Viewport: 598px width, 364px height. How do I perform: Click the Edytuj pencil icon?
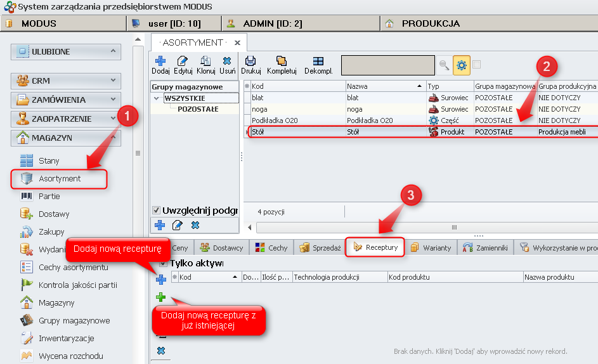(182, 61)
